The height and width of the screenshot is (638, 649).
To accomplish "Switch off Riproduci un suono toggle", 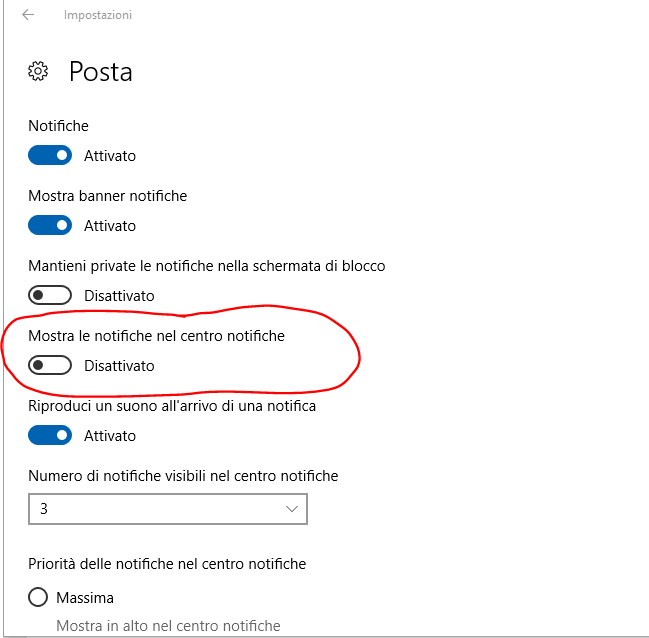I will (x=50, y=436).
